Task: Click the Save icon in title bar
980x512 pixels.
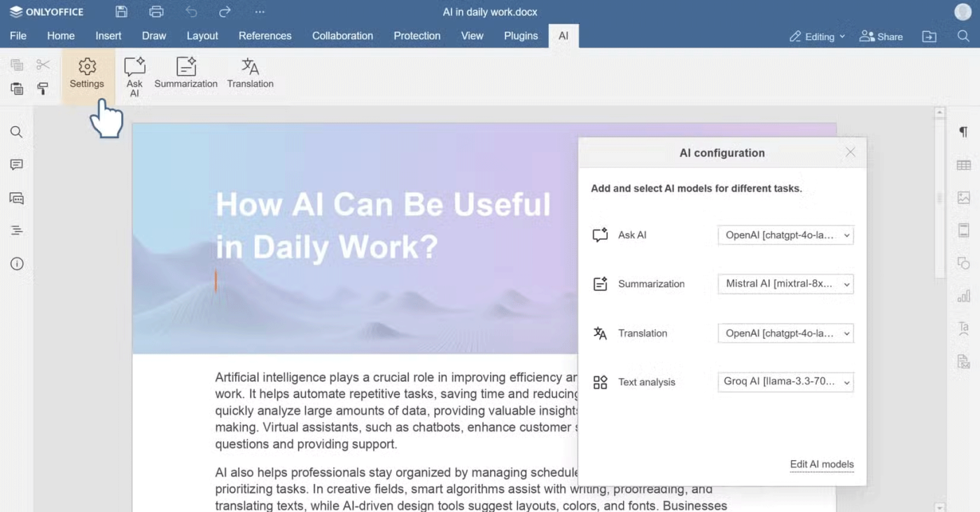Action: (121, 12)
